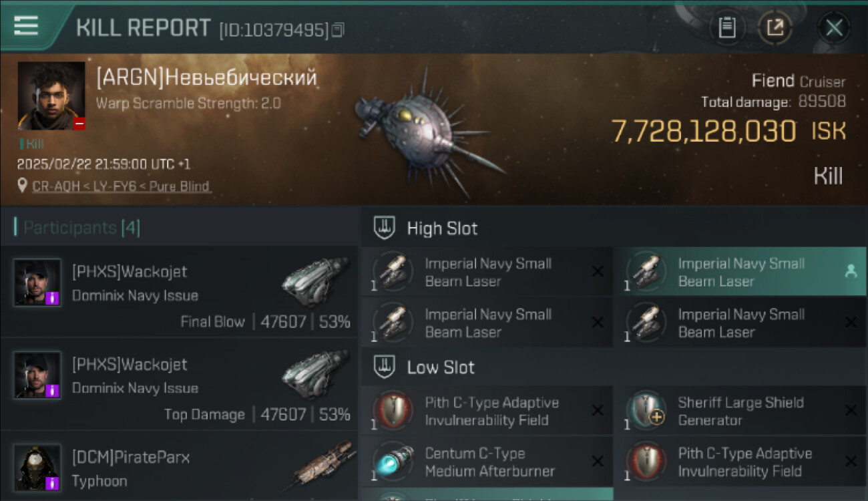The image size is (868, 501).
Task: Copy the kill report ID icon
Action: (x=338, y=30)
